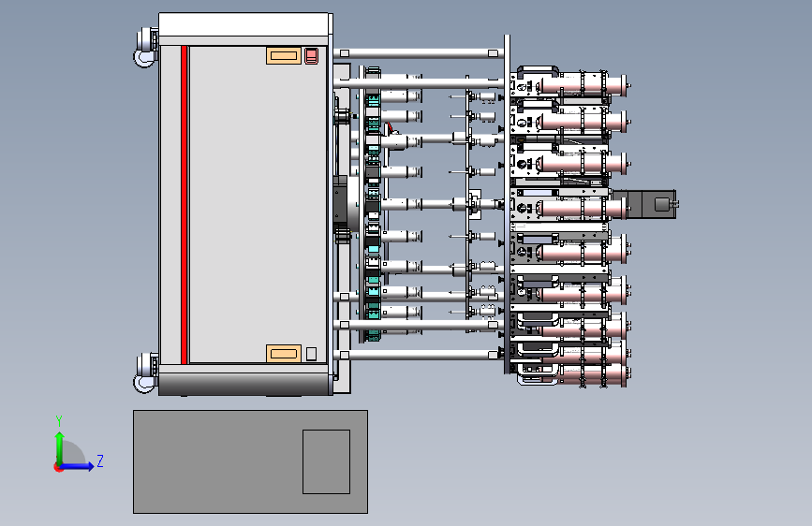Select the red switch beside the upper handle
Image resolution: width=812 pixels, height=526 pixels.
[x=311, y=55]
